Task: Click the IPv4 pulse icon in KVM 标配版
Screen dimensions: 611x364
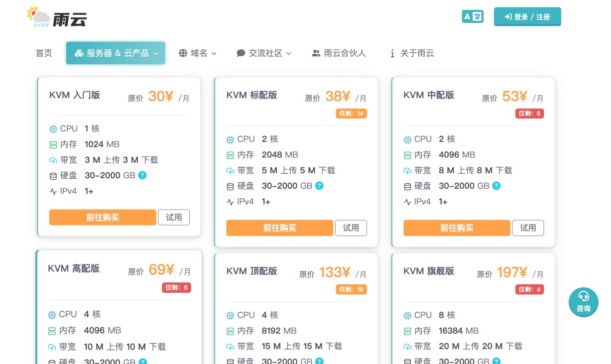Action: coord(230,202)
